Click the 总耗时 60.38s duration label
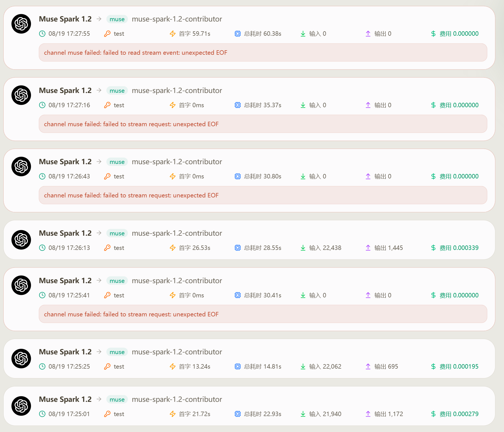This screenshot has height=432, width=504. point(262,34)
